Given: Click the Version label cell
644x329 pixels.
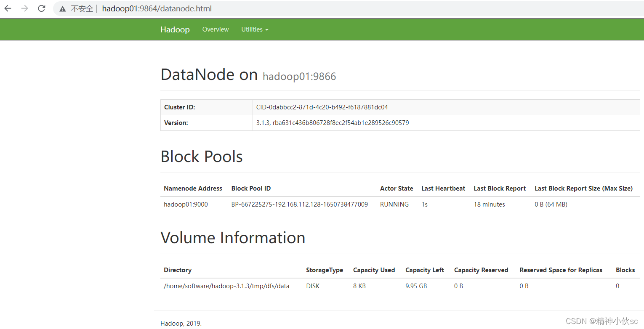Looking at the screenshot, I should (x=207, y=123).
